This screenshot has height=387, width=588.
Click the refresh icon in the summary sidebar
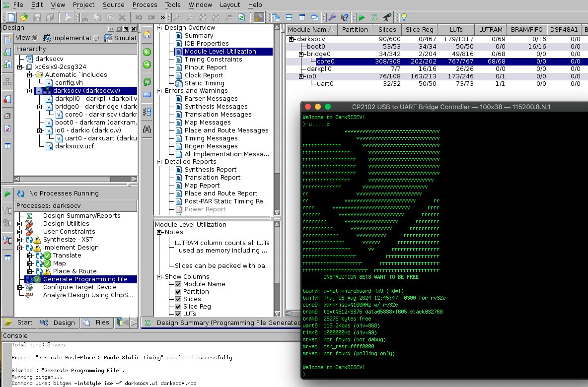pos(148,81)
